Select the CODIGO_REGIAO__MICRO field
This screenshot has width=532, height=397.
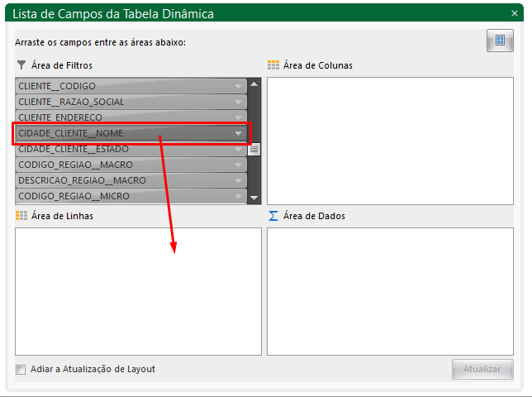(131, 196)
